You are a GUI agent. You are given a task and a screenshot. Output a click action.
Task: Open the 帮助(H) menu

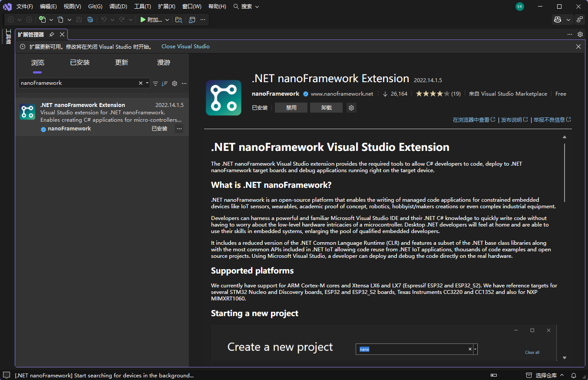(x=217, y=7)
